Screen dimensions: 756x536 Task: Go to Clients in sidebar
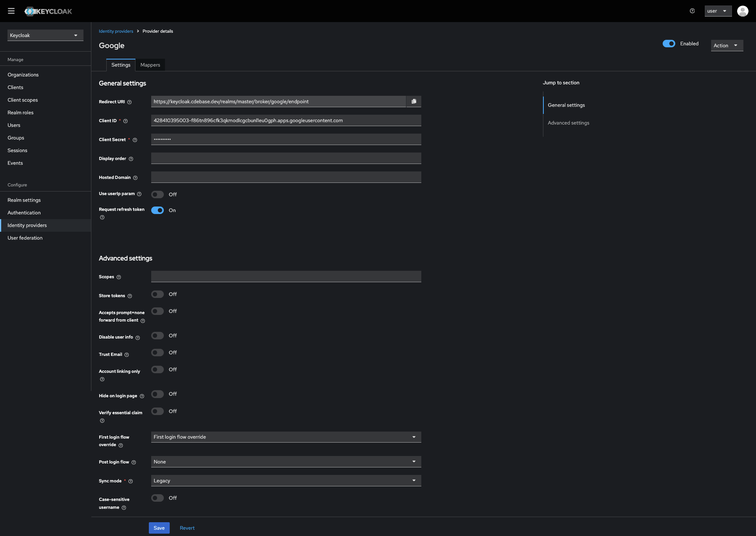[46, 87]
